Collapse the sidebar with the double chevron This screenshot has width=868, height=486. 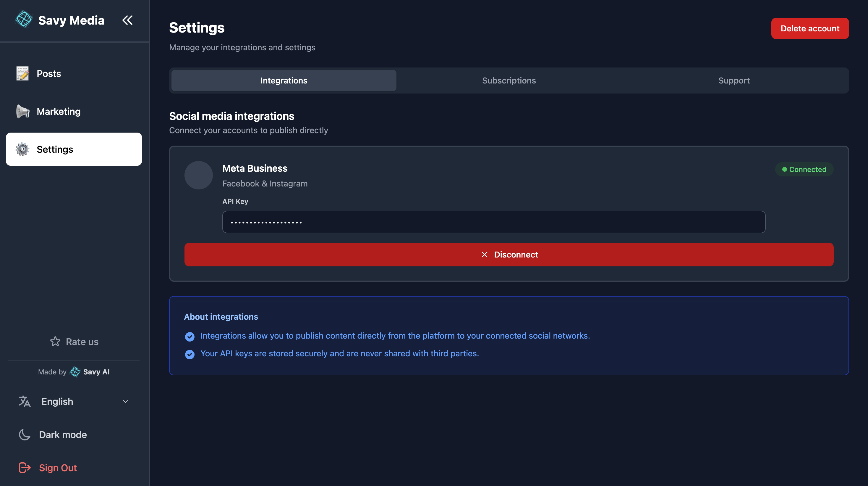(x=127, y=20)
